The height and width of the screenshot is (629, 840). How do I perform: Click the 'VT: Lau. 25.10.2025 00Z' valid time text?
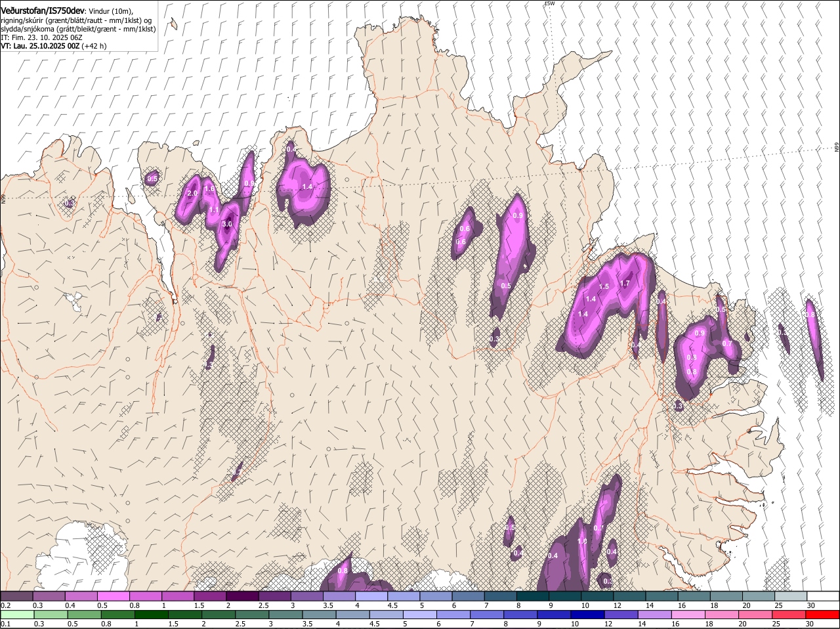click(40, 46)
